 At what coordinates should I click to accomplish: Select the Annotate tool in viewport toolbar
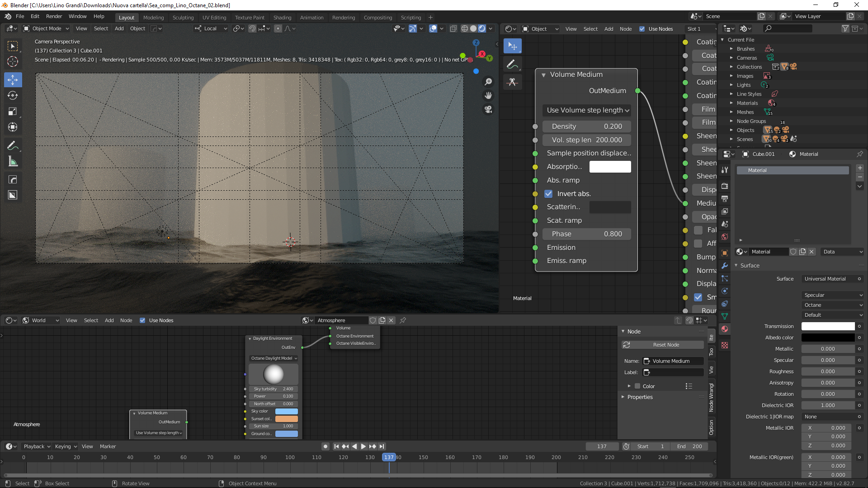click(x=13, y=145)
